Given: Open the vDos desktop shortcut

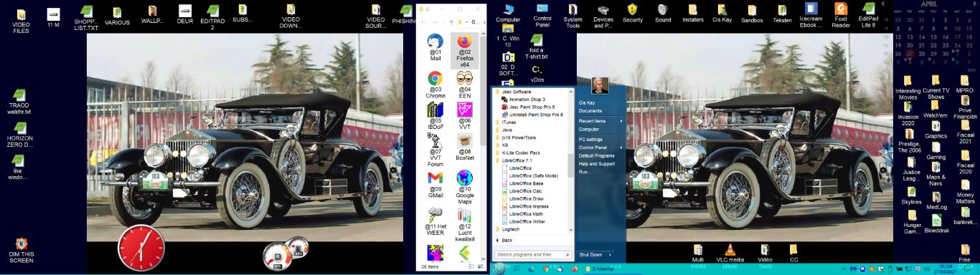Looking at the screenshot, I should coord(537,73).
